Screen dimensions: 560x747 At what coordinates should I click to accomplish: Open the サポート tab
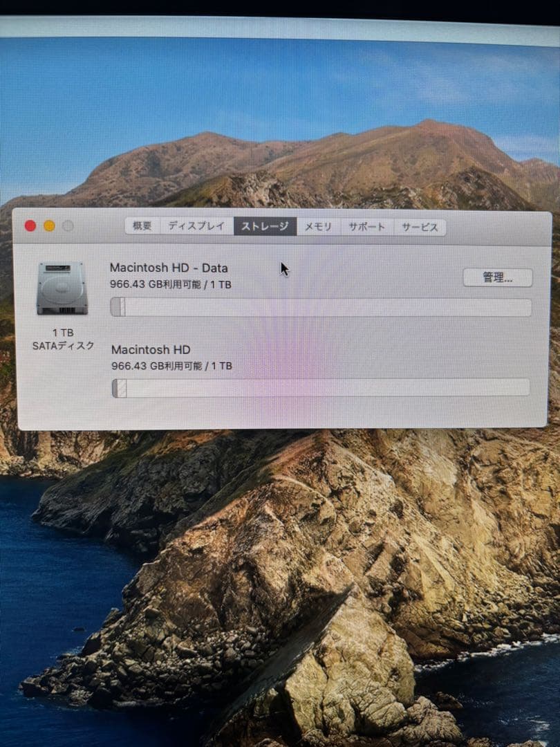click(366, 226)
